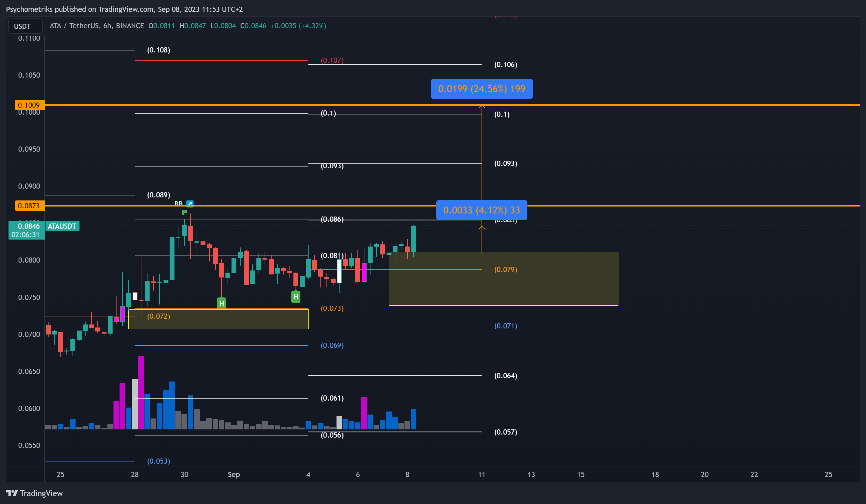Image resolution: width=866 pixels, height=504 pixels.
Task: Click the open value O0.0811
Action: tap(161, 26)
